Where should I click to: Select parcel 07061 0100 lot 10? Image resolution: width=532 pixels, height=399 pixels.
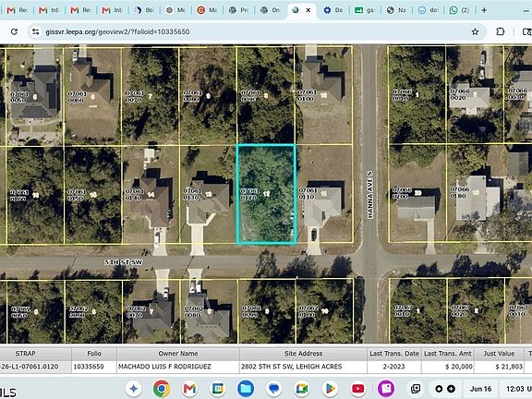point(323,95)
